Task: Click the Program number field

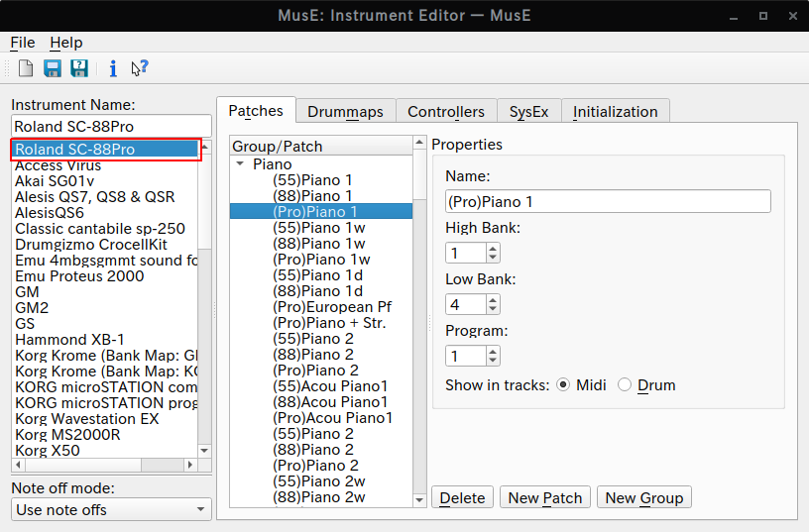Action: click(x=466, y=357)
